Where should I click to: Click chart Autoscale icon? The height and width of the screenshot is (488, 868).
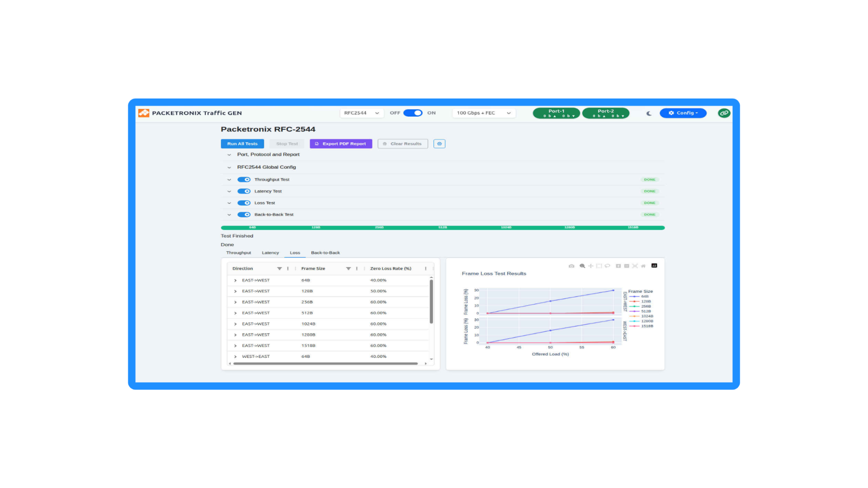[x=635, y=266]
